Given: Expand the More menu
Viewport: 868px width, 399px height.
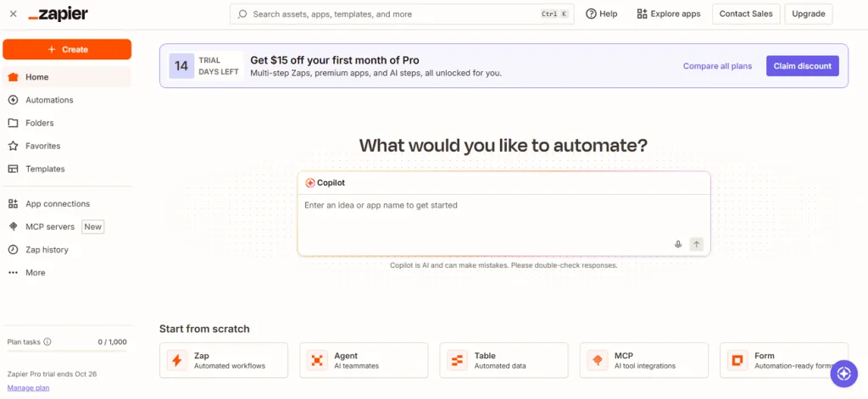Looking at the screenshot, I should 67,273.
